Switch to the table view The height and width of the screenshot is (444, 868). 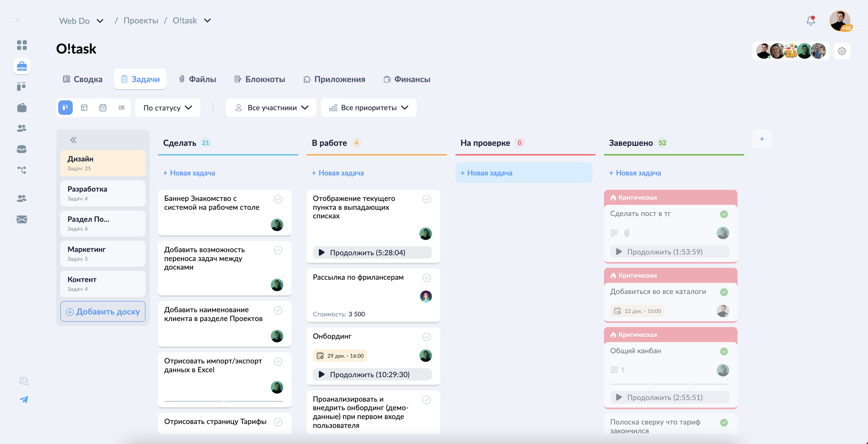tap(84, 108)
